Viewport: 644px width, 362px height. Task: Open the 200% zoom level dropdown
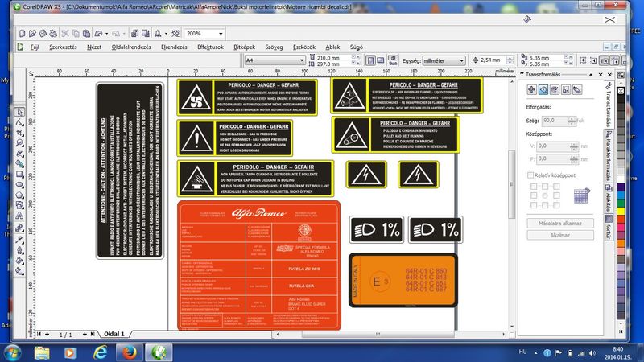coord(221,34)
